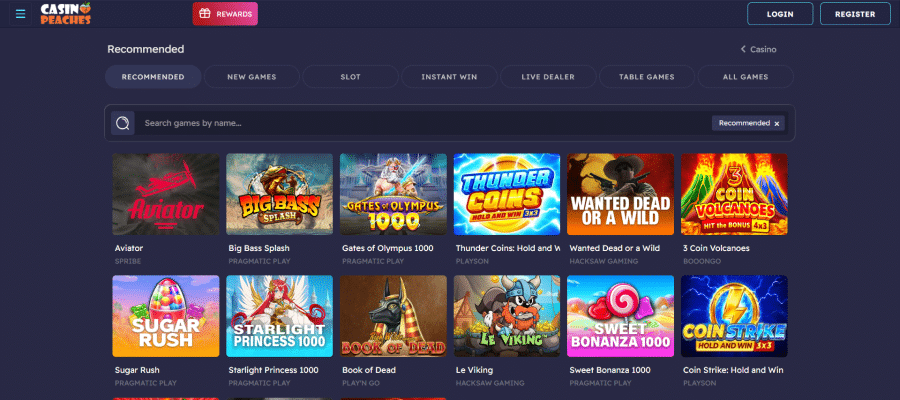Click the Login button

pyautogui.click(x=780, y=14)
